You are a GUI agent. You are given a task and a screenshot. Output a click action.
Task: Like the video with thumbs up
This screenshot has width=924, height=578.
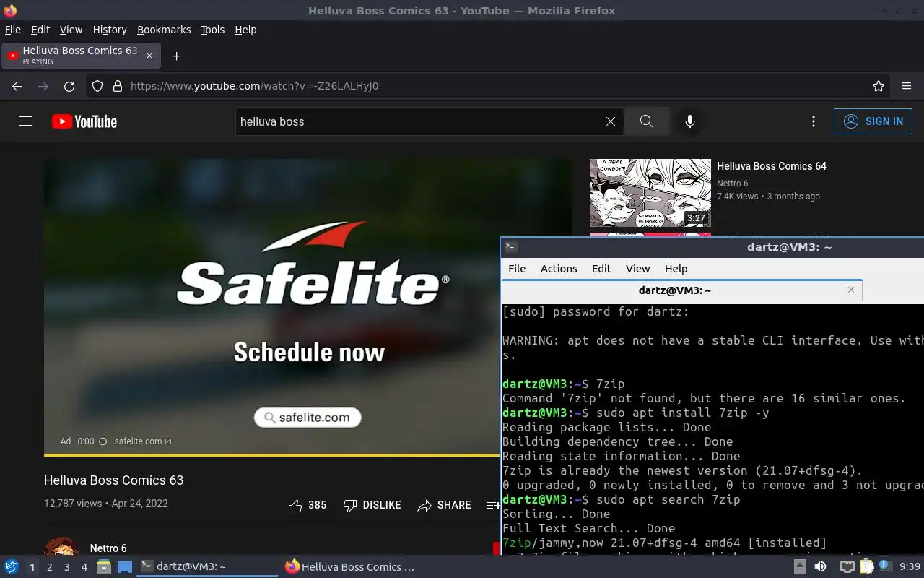pyautogui.click(x=295, y=505)
